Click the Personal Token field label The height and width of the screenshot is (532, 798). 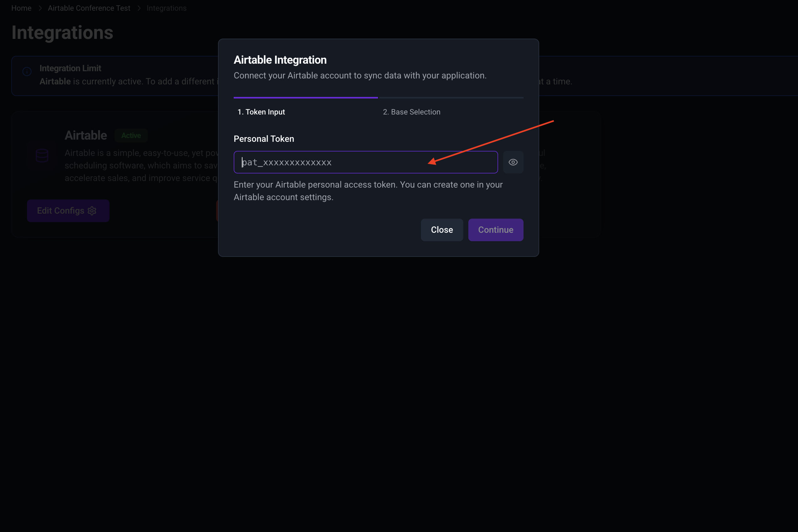[263, 139]
